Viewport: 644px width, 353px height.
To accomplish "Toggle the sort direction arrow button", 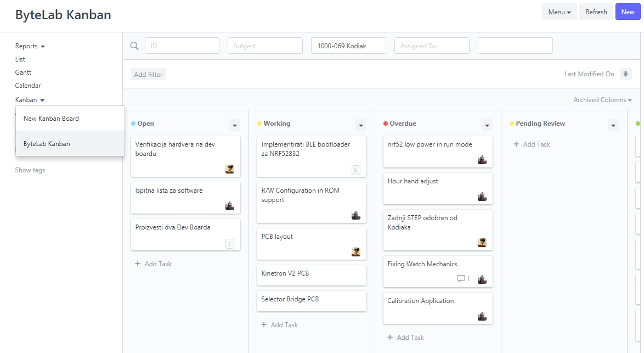I will pos(625,74).
